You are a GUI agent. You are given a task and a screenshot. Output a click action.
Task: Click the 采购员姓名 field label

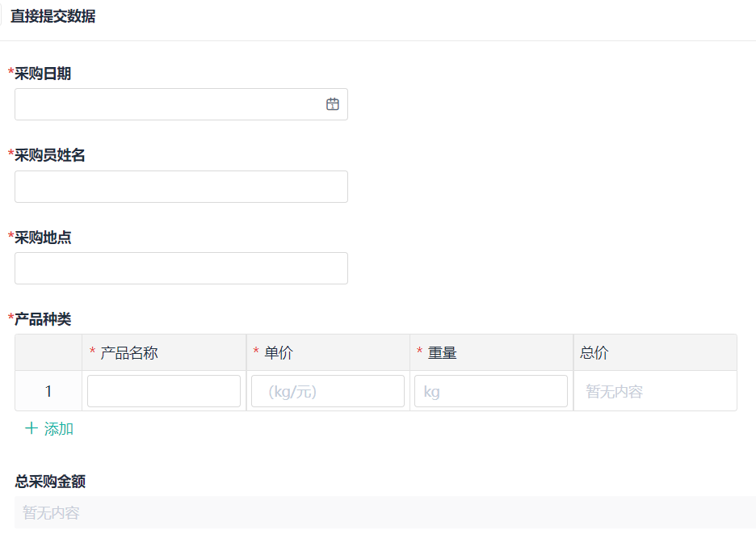pos(50,155)
